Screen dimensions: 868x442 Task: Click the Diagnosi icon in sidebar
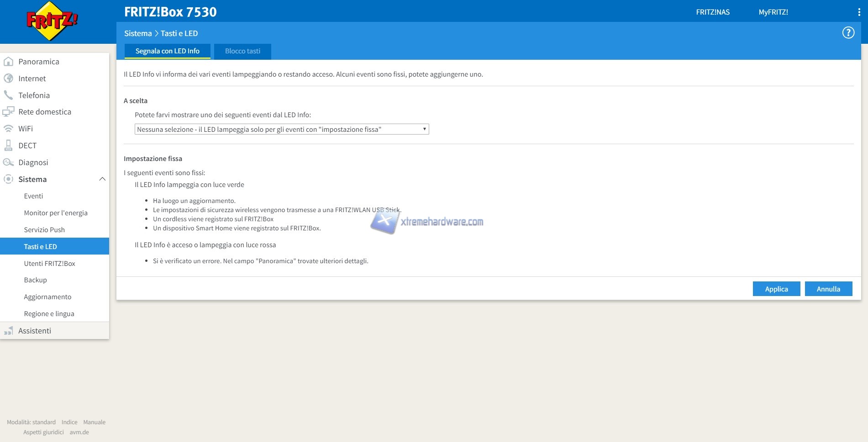pyautogui.click(x=8, y=162)
